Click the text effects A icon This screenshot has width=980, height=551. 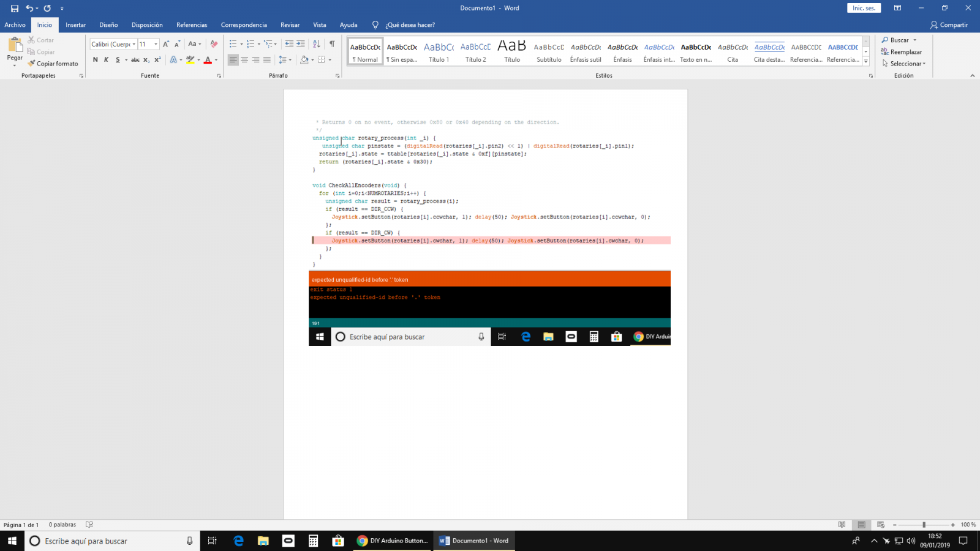[173, 60]
